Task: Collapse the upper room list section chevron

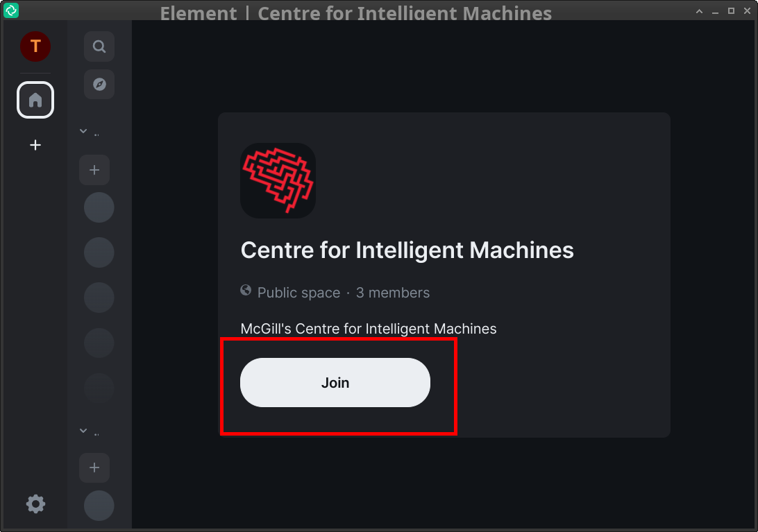Action: (x=83, y=131)
